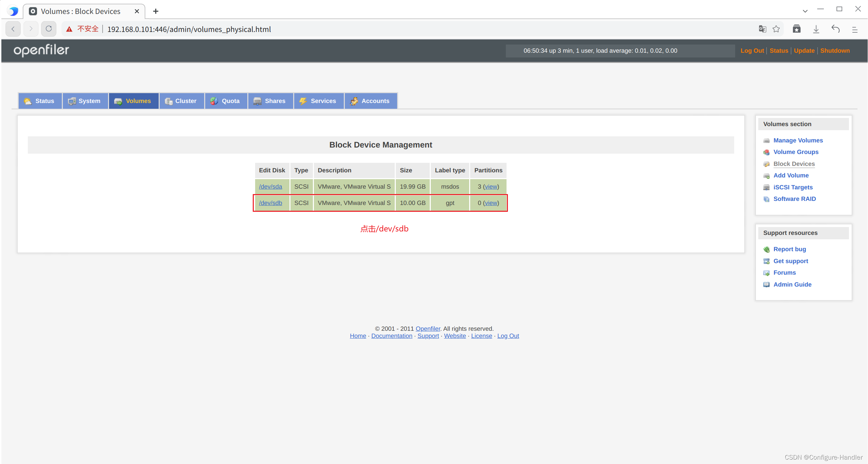Reload the page via the refresh icon

[48, 29]
